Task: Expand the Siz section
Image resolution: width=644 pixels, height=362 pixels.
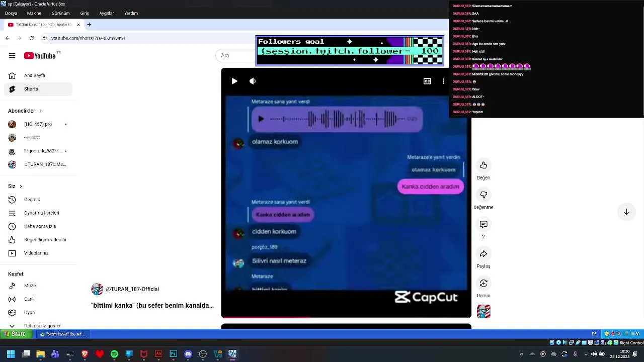Action: 15,186
